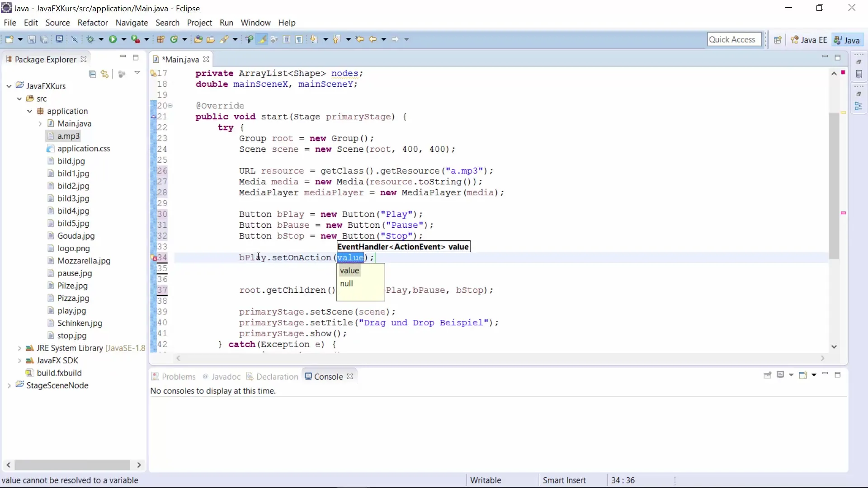Click the Open Type icon
868x488 pixels.
(x=198, y=40)
